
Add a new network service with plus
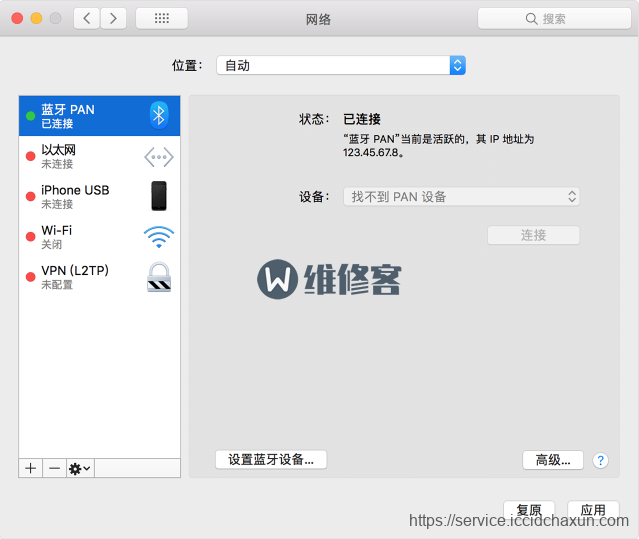31,469
